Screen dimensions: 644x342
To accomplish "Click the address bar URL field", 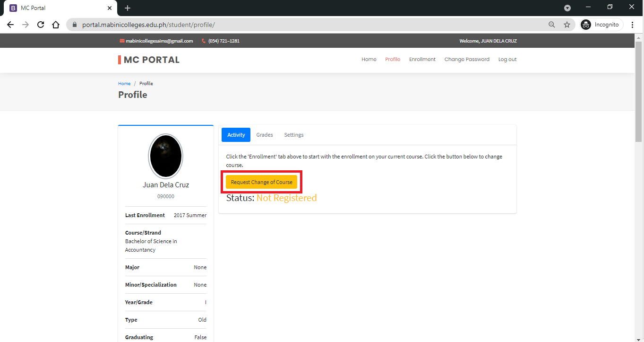I will (307, 25).
